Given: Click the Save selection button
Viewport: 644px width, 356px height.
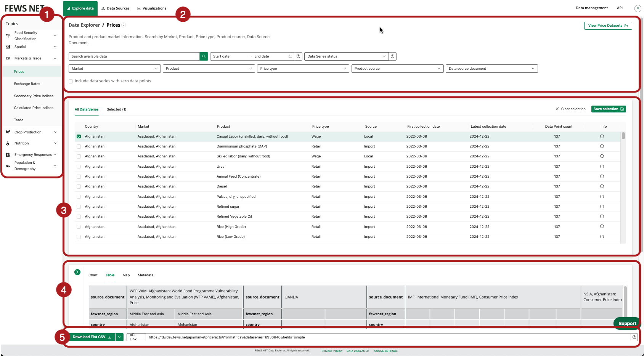Looking at the screenshot, I should point(608,109).
